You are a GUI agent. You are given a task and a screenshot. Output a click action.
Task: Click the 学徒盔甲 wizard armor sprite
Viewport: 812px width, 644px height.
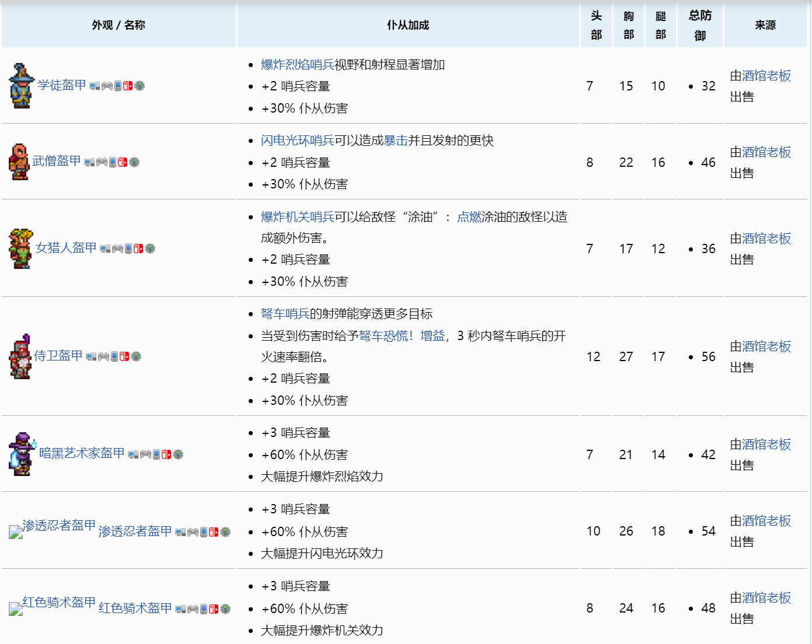pyautogui.click(x=21, y=86)
